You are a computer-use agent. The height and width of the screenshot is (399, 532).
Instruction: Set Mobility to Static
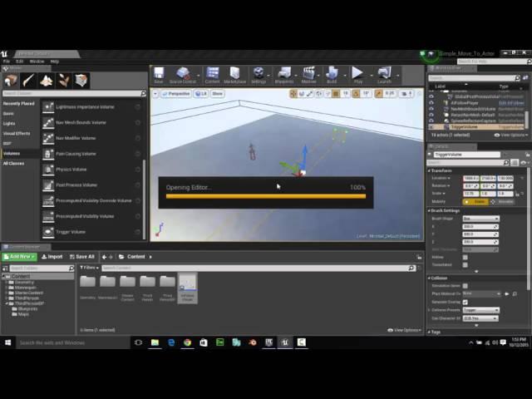(475, 201)
